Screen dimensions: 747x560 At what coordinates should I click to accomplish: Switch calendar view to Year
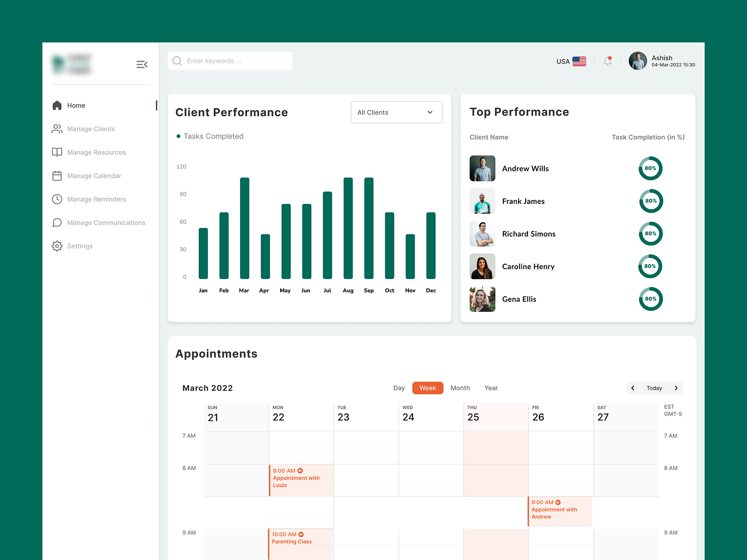pyautogui.click(x=491, y=388)
